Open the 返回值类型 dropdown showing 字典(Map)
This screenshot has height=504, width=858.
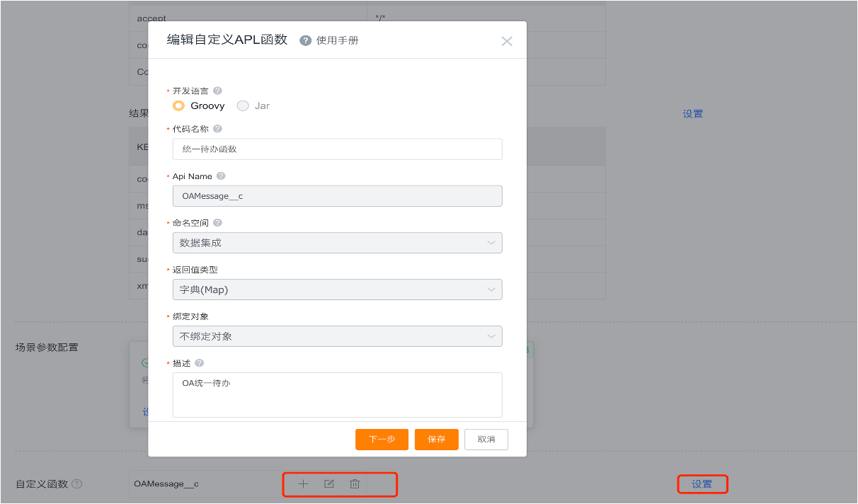tap(338, 290)
